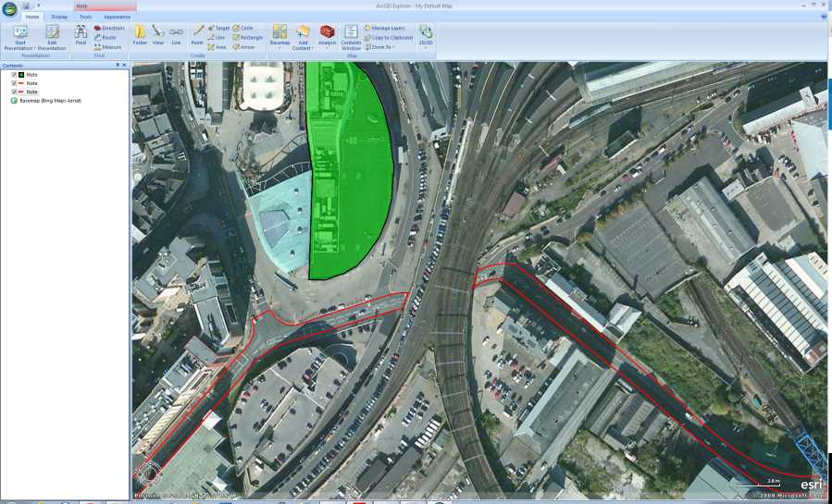Open Manage Layers
Screen dimensions: 832x504
point(385,28)
